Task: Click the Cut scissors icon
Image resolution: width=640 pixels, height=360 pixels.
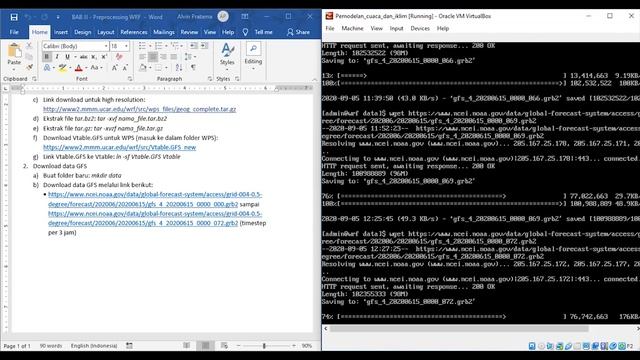Action: click(29, 46)
